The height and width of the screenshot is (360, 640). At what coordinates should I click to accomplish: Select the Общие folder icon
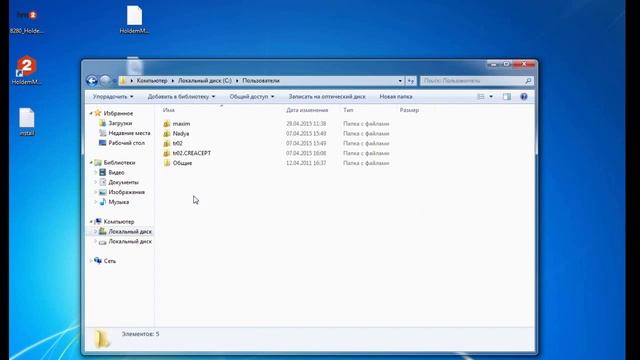click(x=167, y=163)
